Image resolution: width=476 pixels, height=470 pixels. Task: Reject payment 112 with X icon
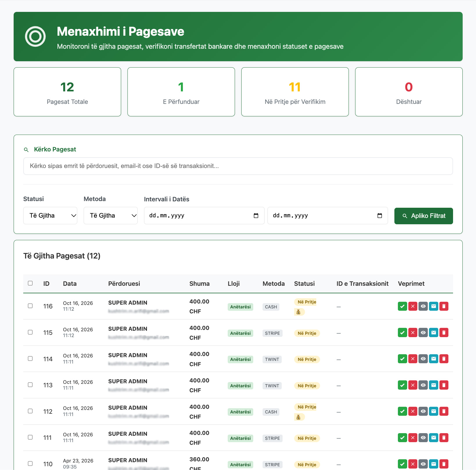pos(413,411)
